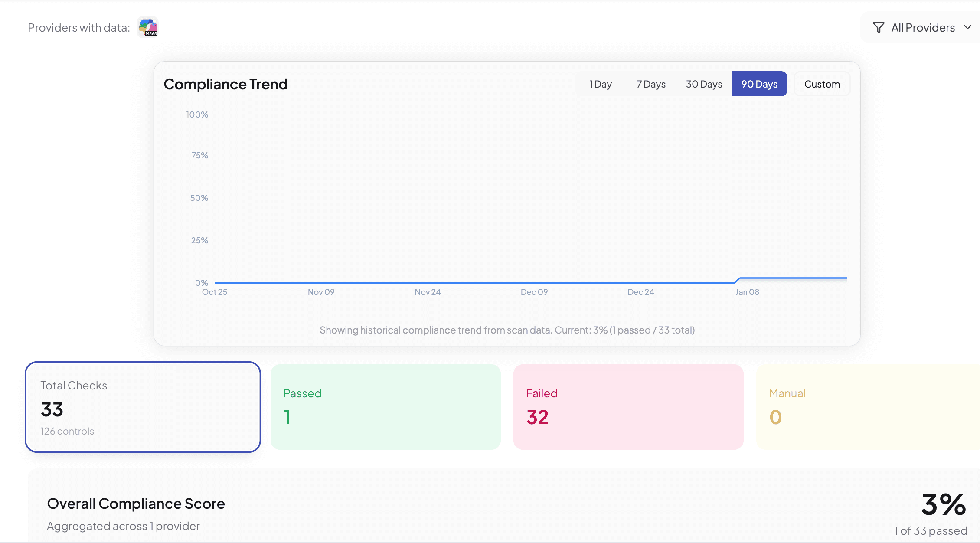
Task: Click the Compliance Trend heading
Action: [x=225, y=84]
